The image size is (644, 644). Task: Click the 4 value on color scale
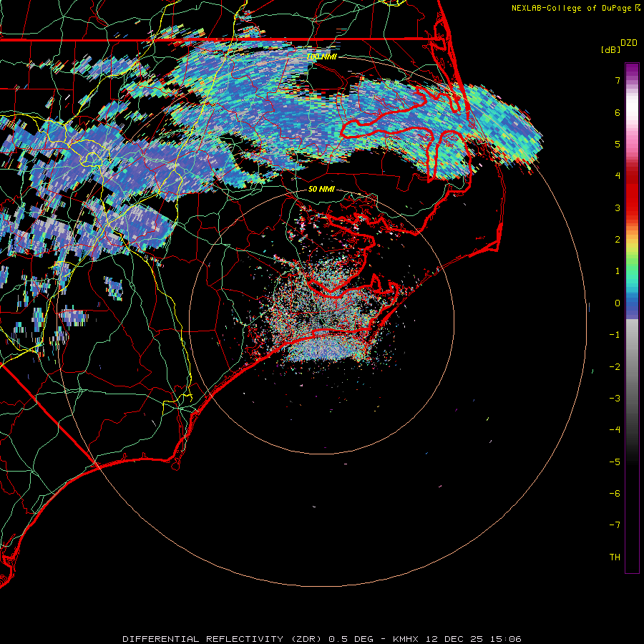click(x=618, y=176)
